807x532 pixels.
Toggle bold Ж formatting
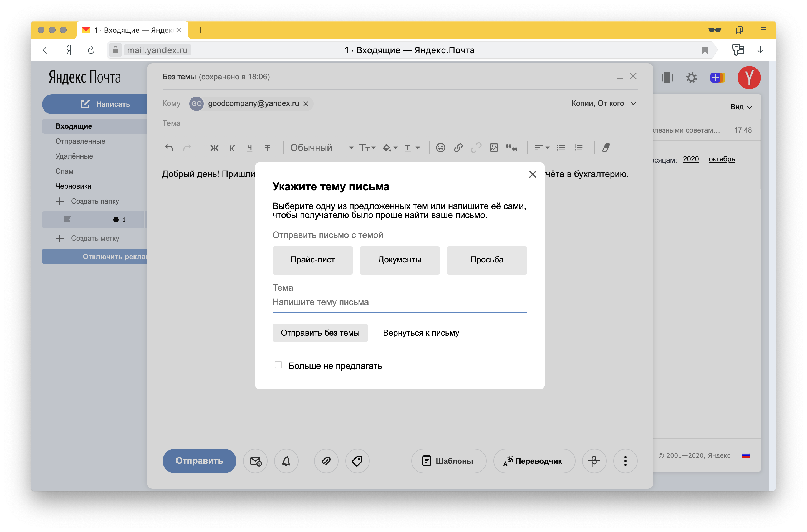(214, 148)
